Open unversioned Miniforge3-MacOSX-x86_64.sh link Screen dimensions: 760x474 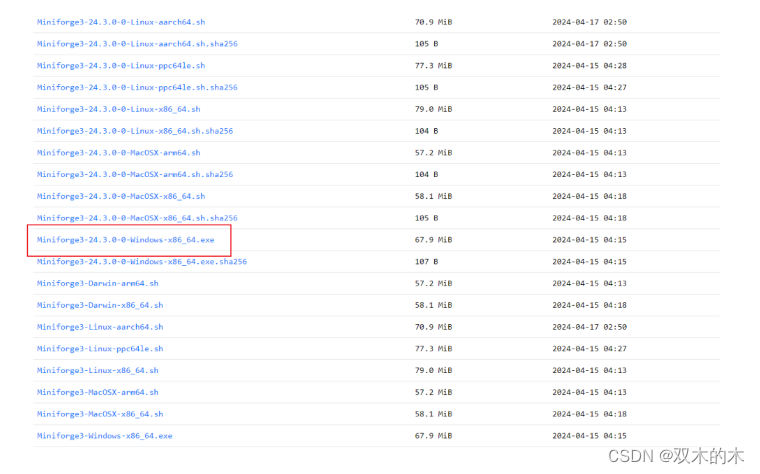[x=100, y=414]
